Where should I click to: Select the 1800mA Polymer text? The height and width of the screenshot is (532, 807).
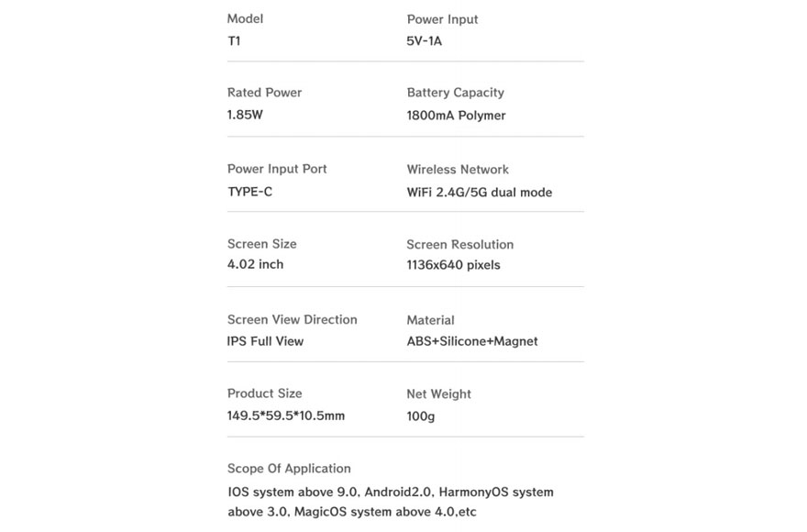coord(456,116)
